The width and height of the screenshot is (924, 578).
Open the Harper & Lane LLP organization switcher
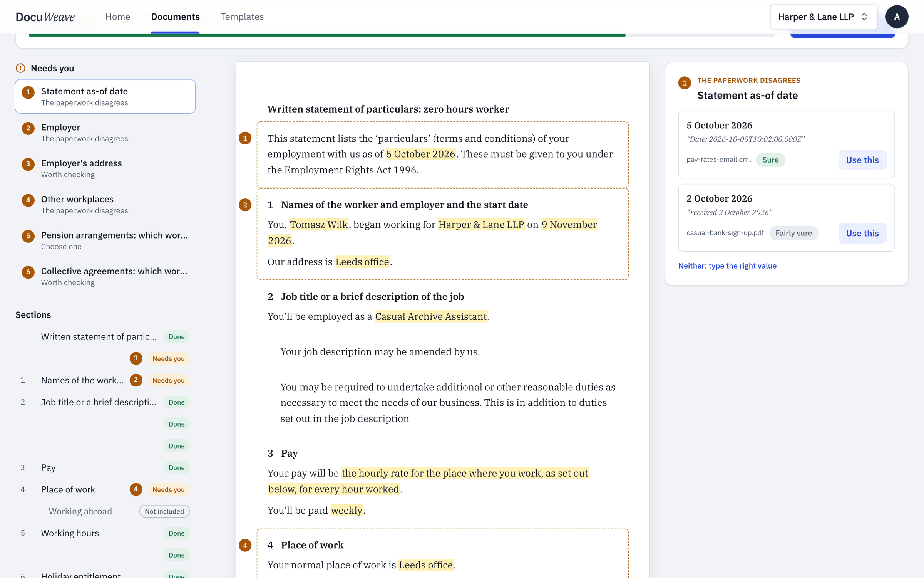824,17
